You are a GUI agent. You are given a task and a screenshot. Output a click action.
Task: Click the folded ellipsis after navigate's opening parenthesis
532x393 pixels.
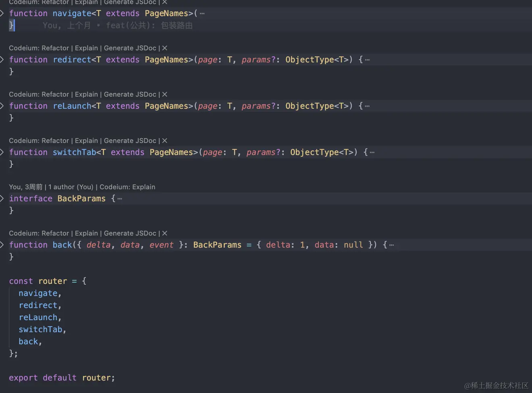tap(202, 14)
